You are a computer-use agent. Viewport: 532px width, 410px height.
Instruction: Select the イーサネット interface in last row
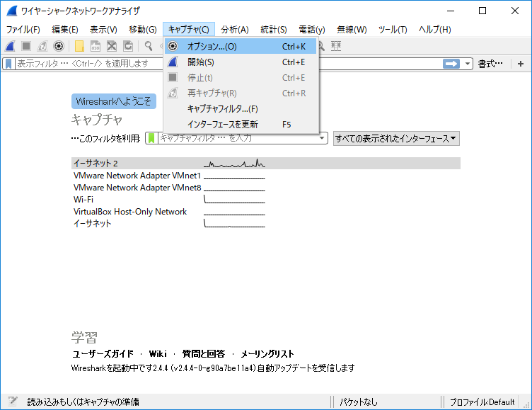click(x=266, y=224)
